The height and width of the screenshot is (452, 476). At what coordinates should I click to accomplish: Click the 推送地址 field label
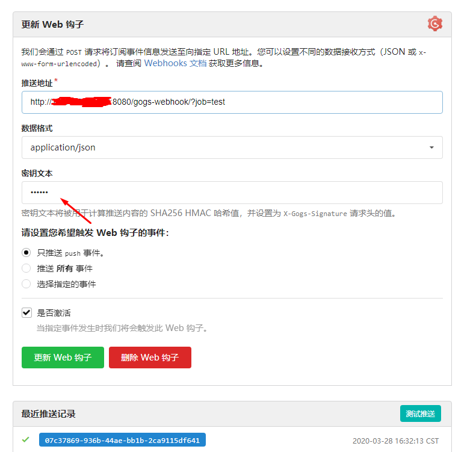pyautogui.click(x=37, y=83)
